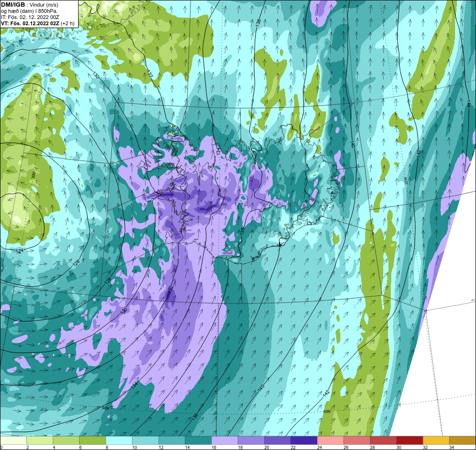Pick the 4–6 m/s green legend swatch
This screenshot has height=450, width=476.
(x=66, y=440)
